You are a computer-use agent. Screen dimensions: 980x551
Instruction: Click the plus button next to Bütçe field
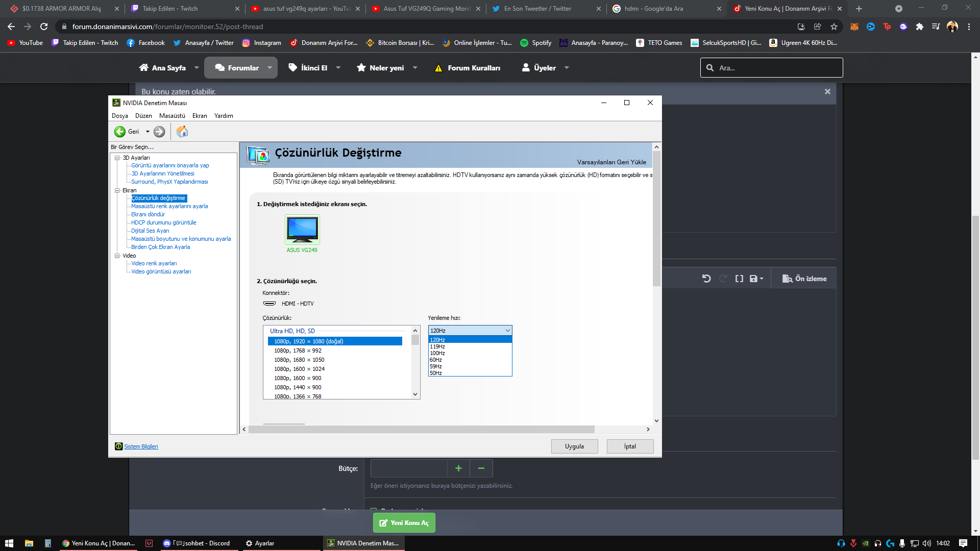click(458, 468)
